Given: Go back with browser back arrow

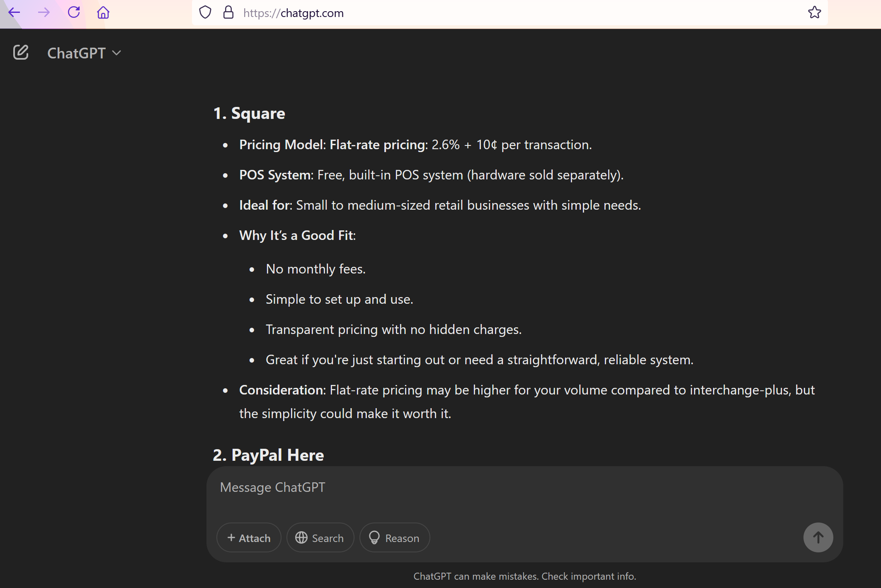Looking at the screenshot, I should (14, 12).
